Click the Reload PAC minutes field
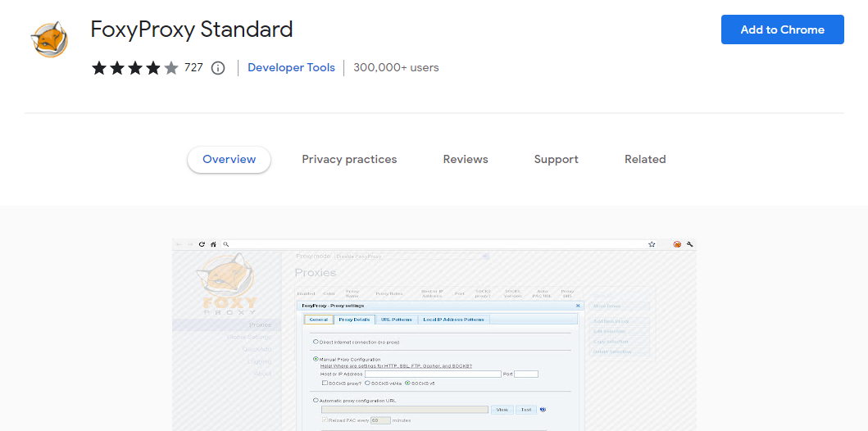 coord(380,420)
